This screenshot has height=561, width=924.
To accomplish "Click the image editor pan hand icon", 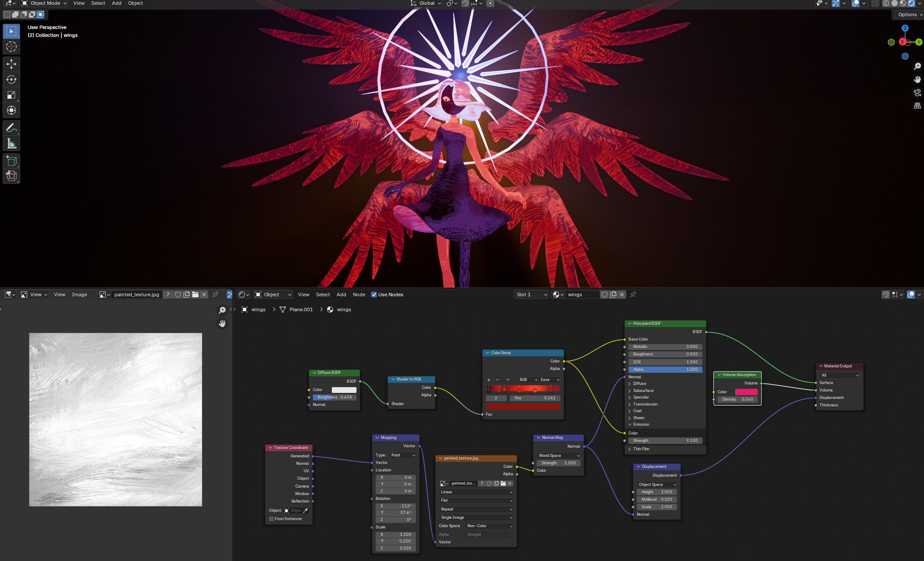I will (x=222, y=324).
